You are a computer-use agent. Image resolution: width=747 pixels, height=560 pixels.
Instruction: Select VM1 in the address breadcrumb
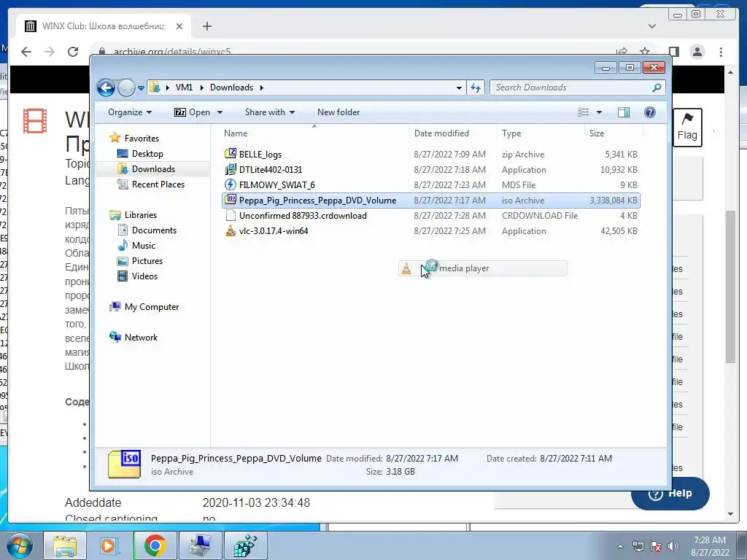click(x=184, y=87)
